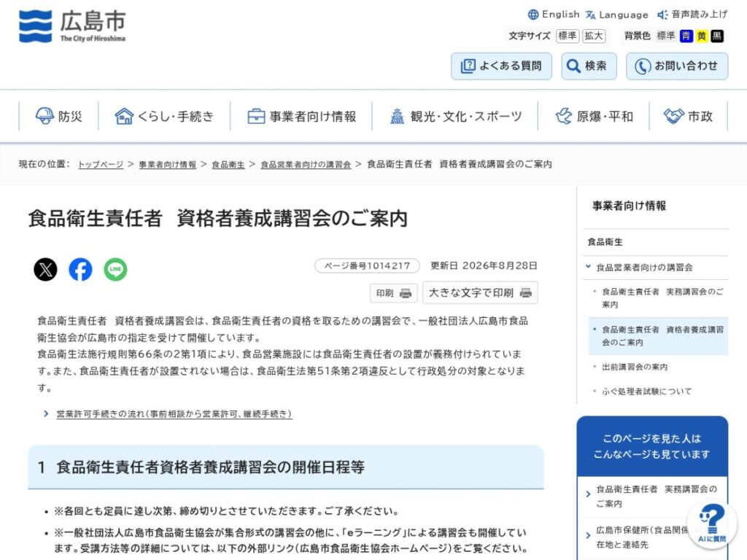Viewport: 747px width, 560px height.
Task: Open sidebar 食品衛生 link
Action: pos(605,242)
